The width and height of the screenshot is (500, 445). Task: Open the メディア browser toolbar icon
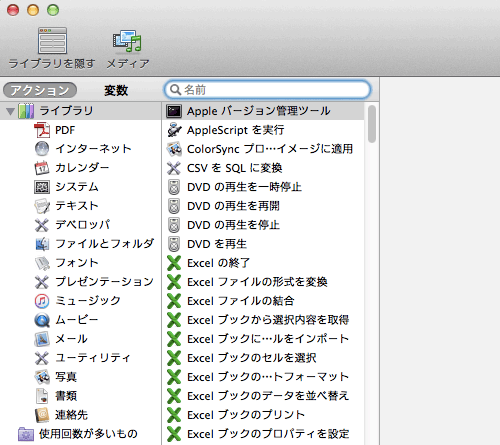127,41
